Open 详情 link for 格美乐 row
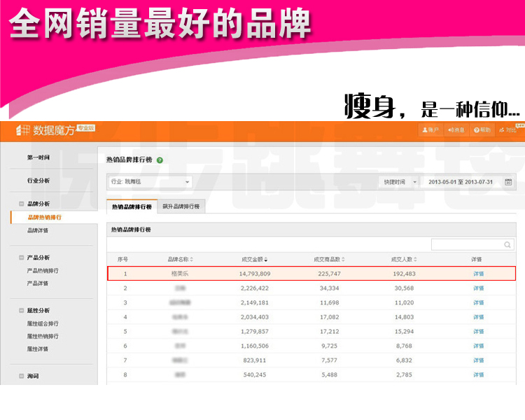Viewport: 525px width, 420px height. click(479, 274)
